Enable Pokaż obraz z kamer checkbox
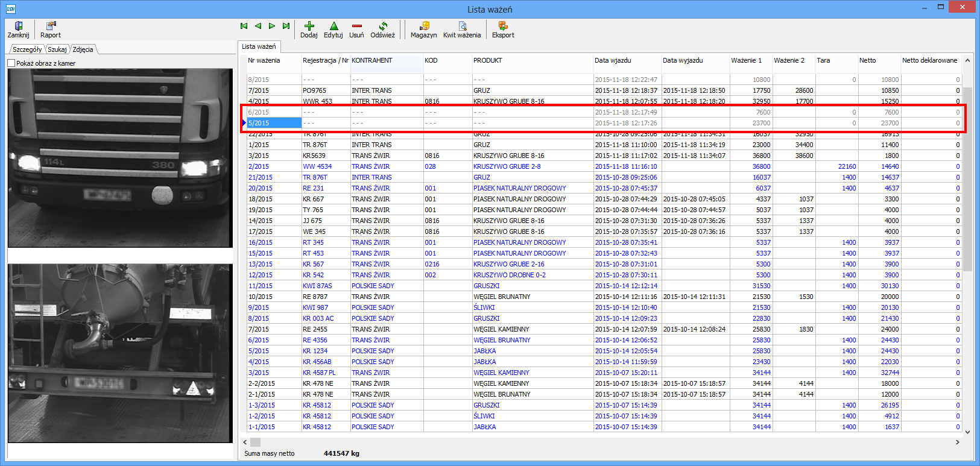This screenshot has width=980, height=466. coord(11,63)
